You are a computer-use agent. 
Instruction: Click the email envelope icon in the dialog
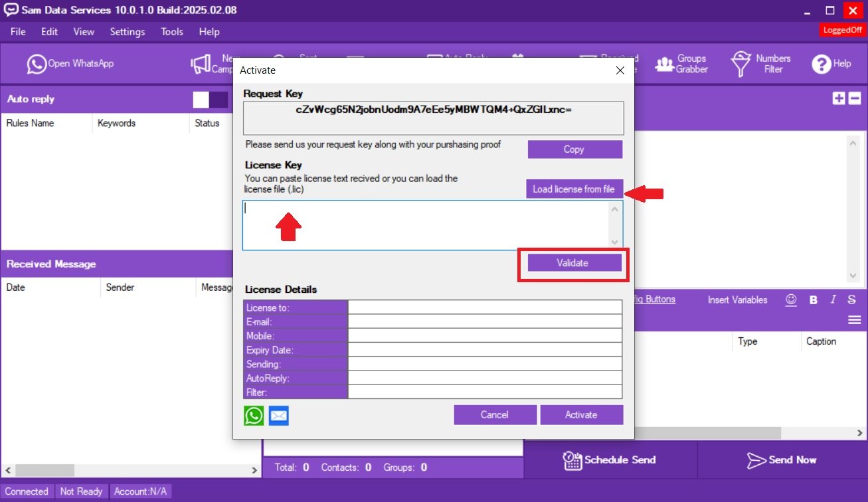[278, 415]
